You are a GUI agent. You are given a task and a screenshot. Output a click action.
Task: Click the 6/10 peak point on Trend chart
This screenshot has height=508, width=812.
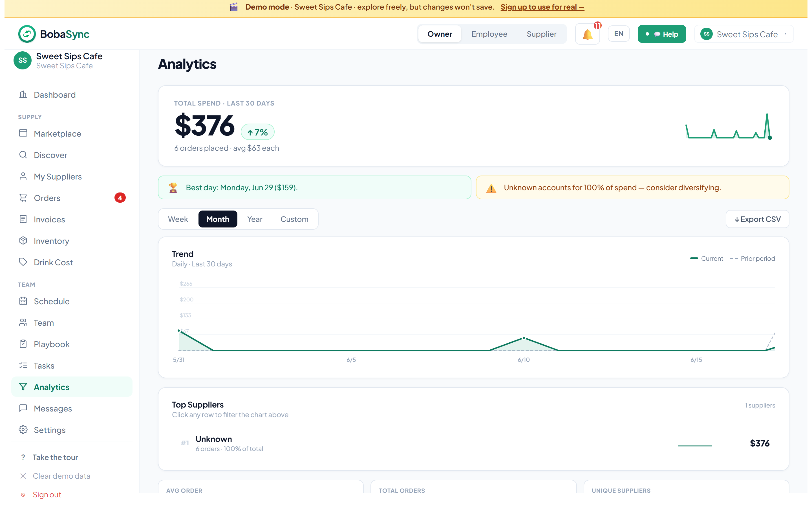[524, 338]
